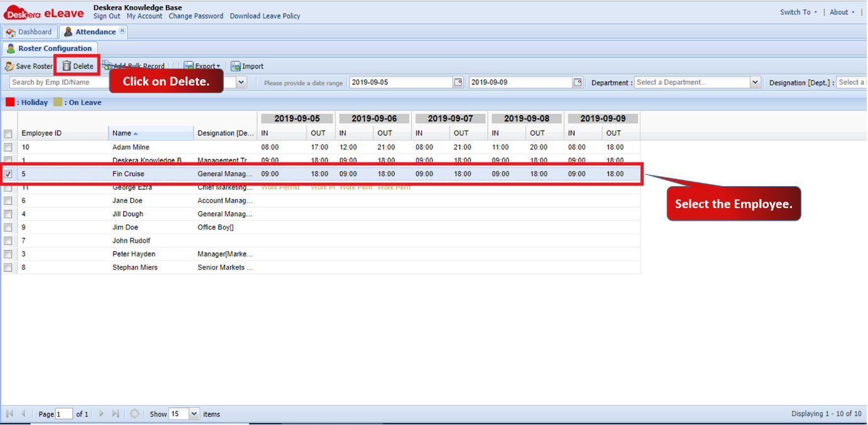
Task: Click the page number input field
Action: point(64,414)
